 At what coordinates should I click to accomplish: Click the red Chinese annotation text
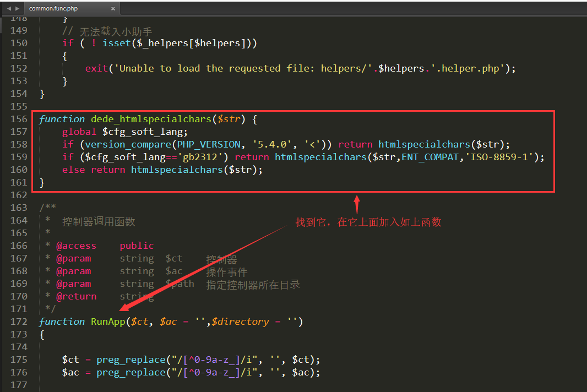tap(368, 222)
